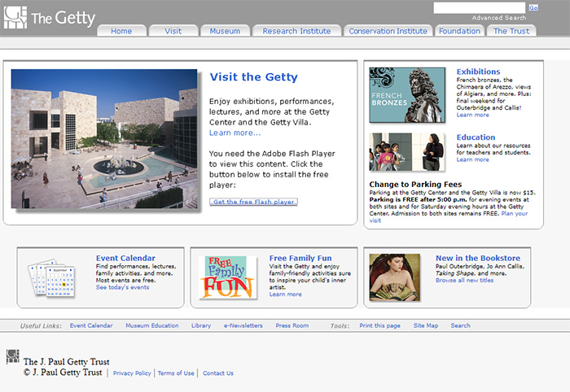570x392 pixels.
Task: Select the Museum tab
Action: (225, 31)
